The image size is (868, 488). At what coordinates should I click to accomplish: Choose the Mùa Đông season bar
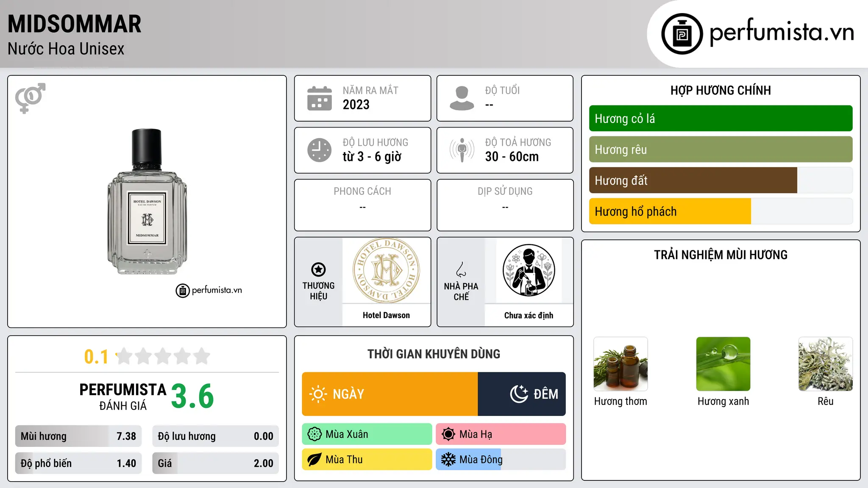[x=501, y=460]
